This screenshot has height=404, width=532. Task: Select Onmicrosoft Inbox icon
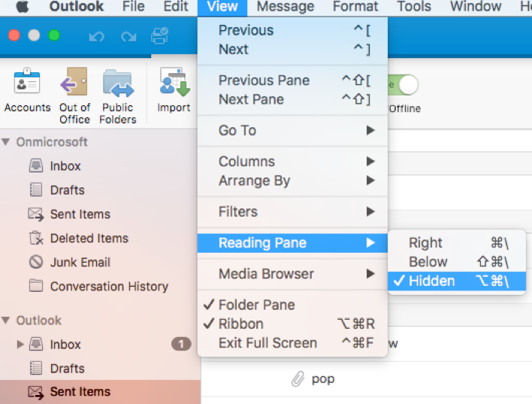click(x=36, y=166)
